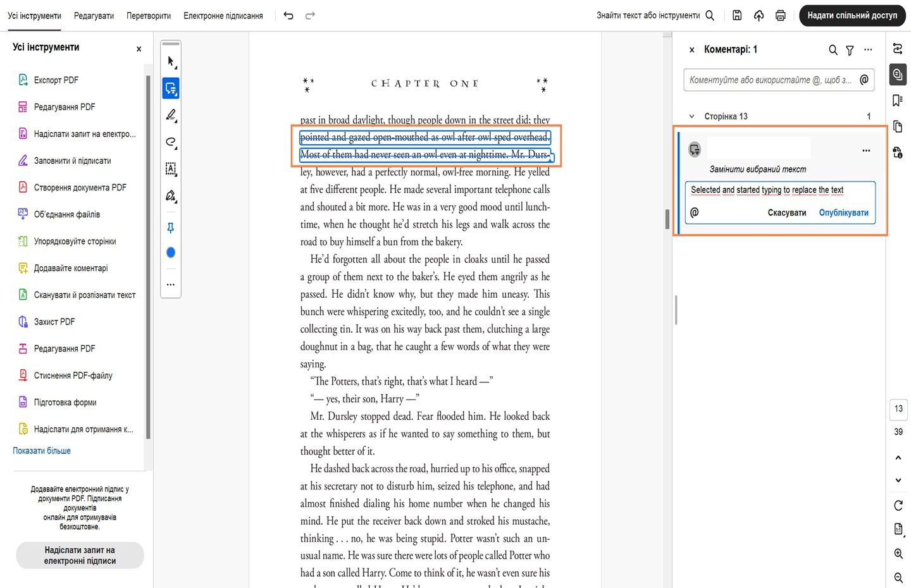Rotate the page view
The image size is (911, 588).
[898, 505]
